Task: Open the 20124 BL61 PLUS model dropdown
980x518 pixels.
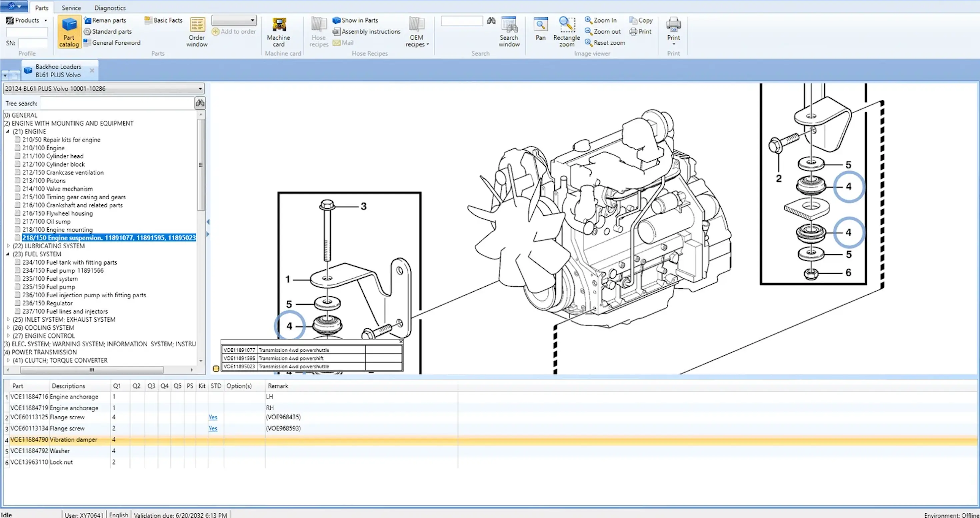Action: point(200,89)
